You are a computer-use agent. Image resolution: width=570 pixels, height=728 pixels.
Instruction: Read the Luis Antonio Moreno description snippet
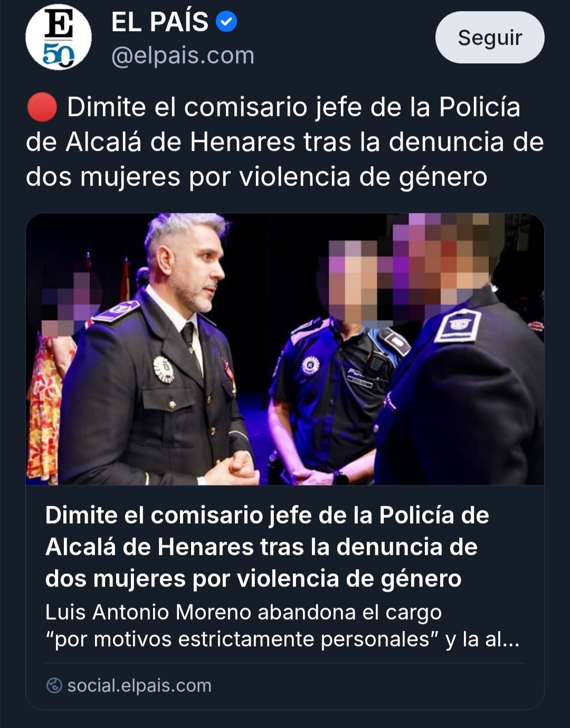[282, 626]
